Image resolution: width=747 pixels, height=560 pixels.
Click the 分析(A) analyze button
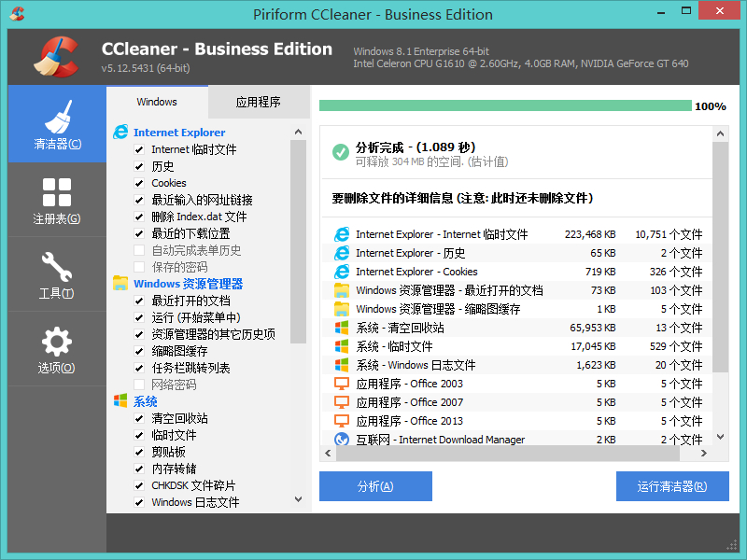tap(375, 486)
